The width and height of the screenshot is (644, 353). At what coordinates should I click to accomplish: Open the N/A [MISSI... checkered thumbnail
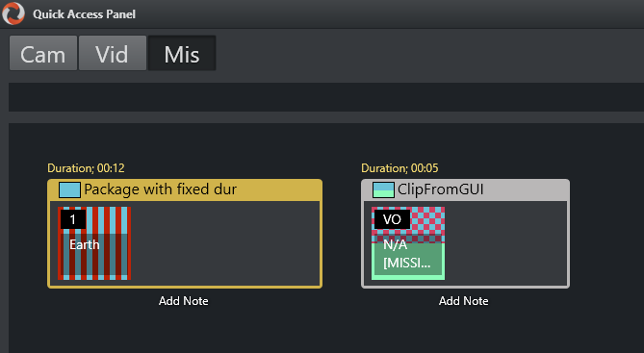click(408, 243)
